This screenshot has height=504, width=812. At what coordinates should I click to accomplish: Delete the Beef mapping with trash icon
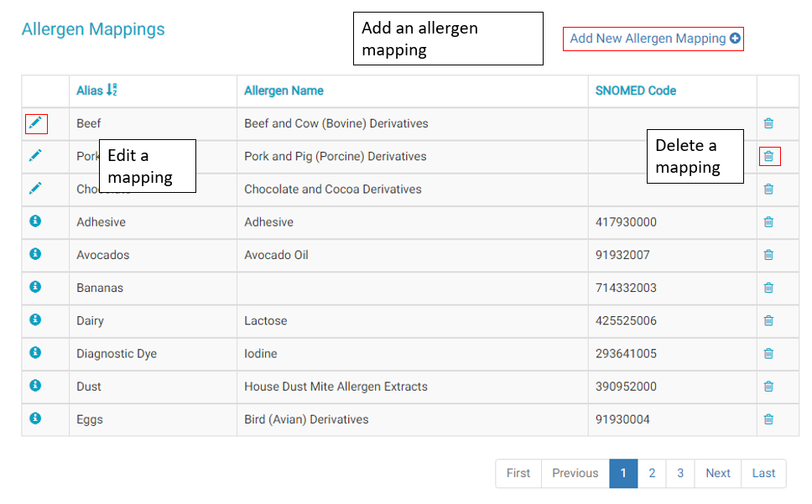768,123
